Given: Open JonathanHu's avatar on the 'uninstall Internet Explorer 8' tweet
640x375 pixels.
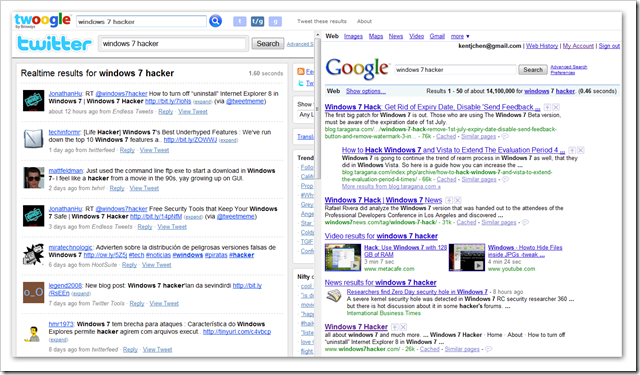Looking at the screenshot, I should [x=33, y=100].
